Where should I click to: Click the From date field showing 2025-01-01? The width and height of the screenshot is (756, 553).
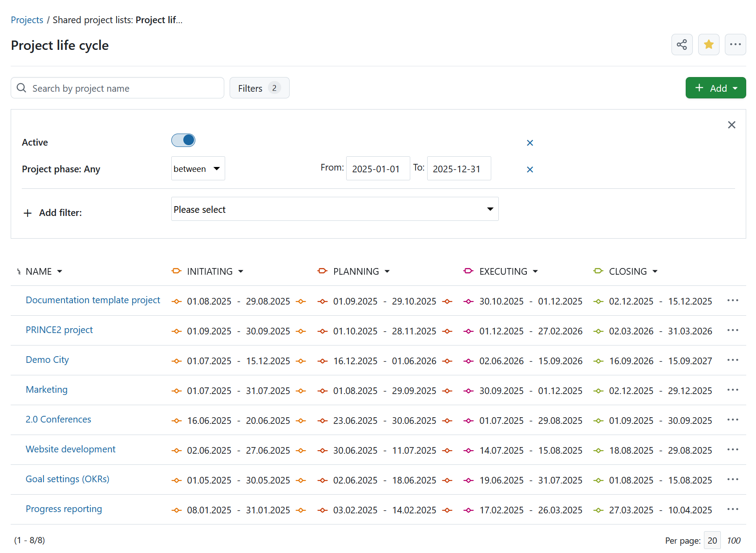tap(378, 168)
